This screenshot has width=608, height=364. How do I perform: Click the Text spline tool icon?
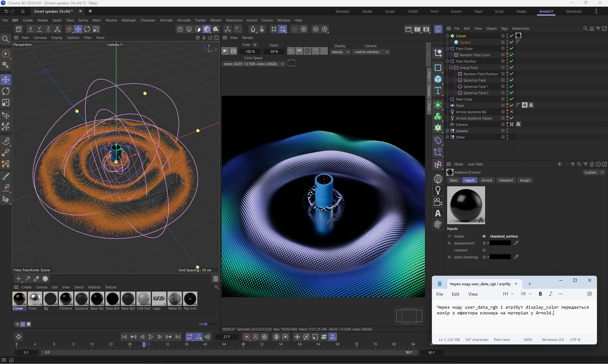point(438,91)
